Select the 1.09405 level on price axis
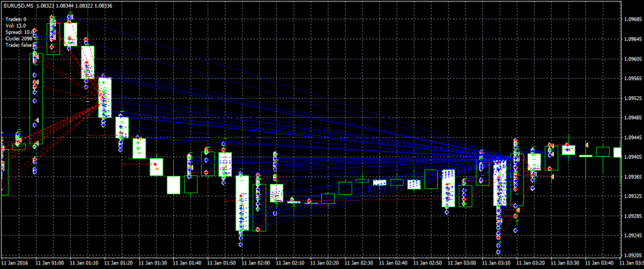The width and height of the screenshot is (644, 269). [632, 157]
